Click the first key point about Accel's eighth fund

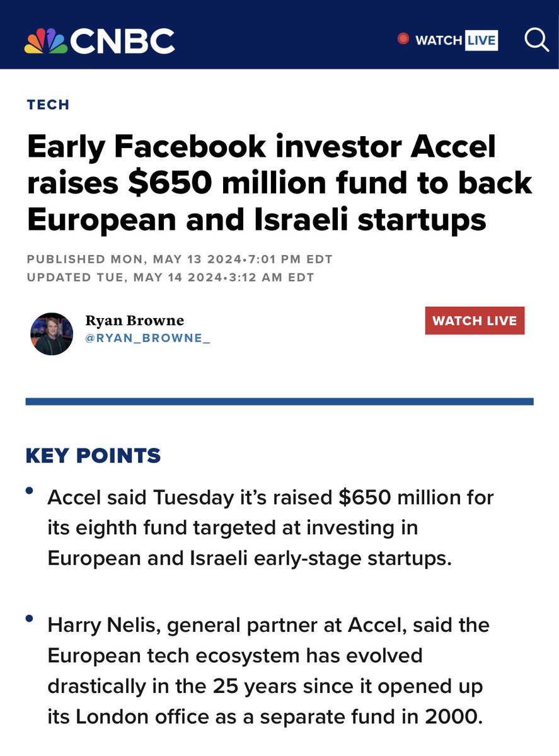pyautogui.click(x=271, y=529)
